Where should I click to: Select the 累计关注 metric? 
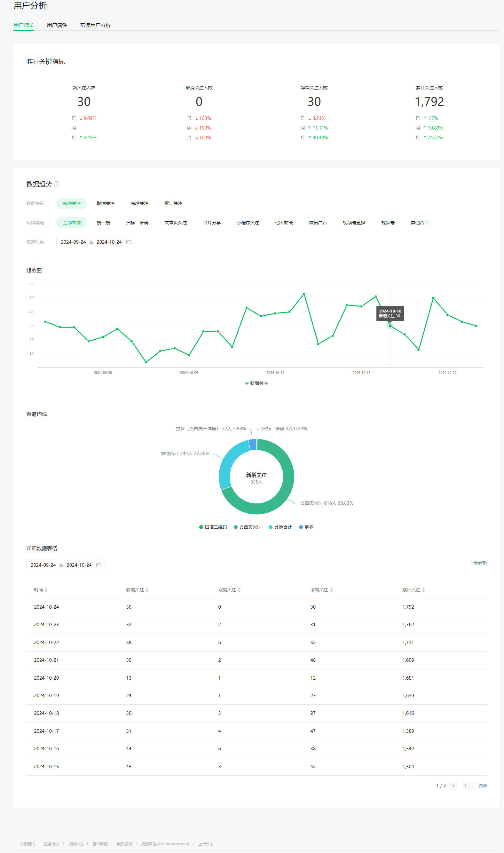click(x=174, y=203)
